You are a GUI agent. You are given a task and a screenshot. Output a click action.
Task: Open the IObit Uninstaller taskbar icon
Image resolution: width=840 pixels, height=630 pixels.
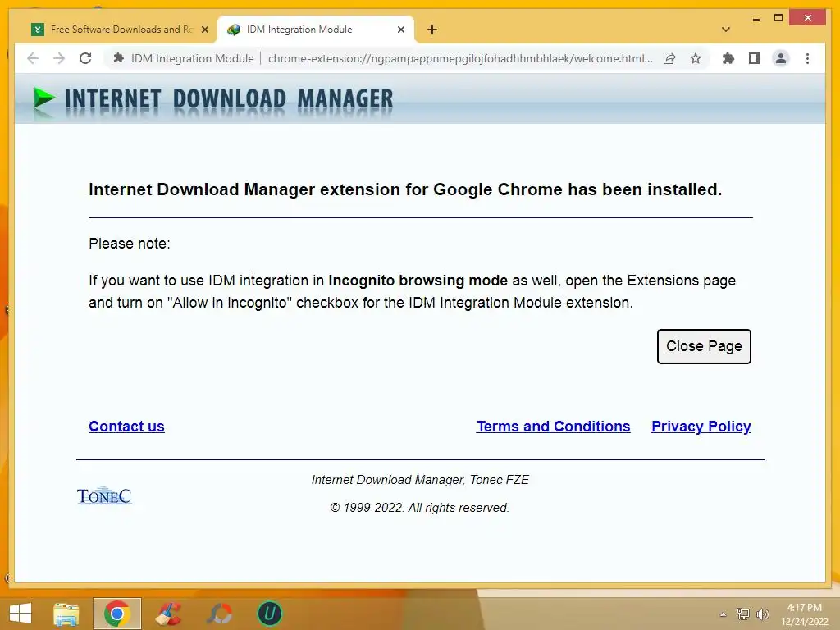(269, 614)
